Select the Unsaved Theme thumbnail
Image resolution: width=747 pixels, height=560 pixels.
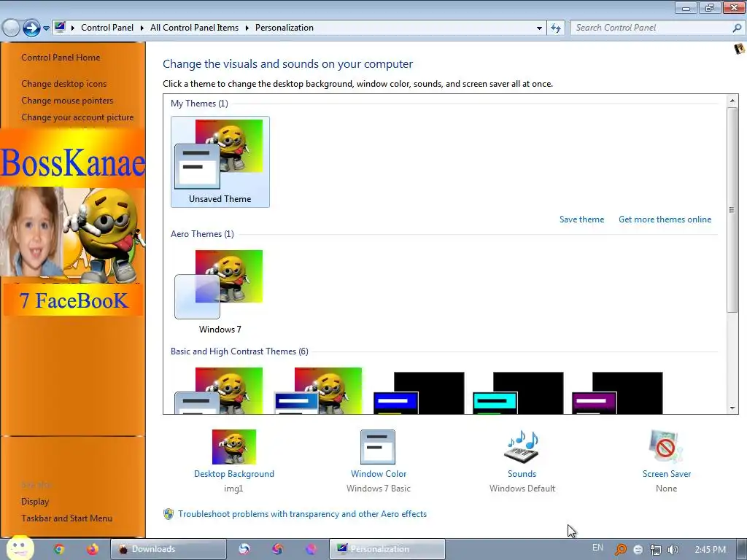pos(220,162)
